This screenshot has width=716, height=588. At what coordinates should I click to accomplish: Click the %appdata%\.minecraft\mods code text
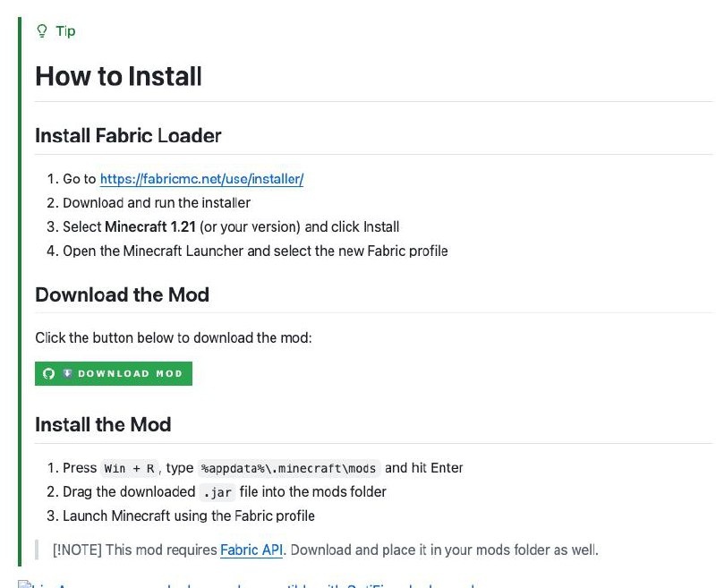(288, 468)
